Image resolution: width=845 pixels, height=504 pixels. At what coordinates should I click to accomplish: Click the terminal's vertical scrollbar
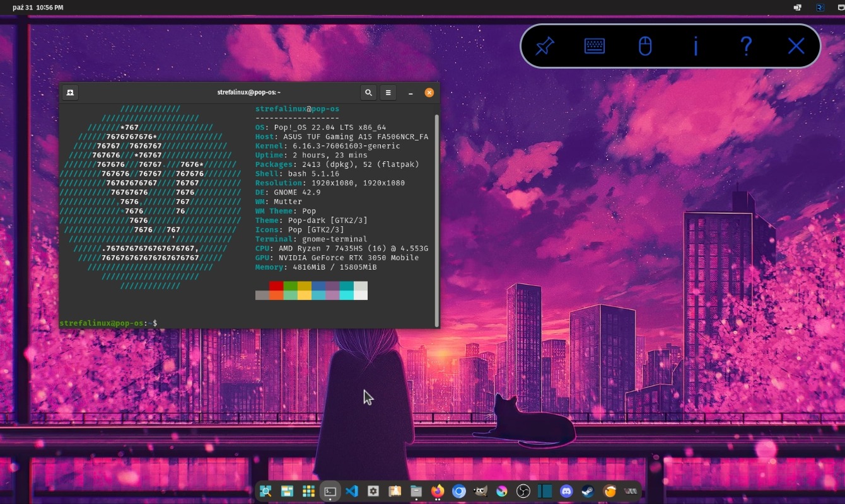coord(436,220)
